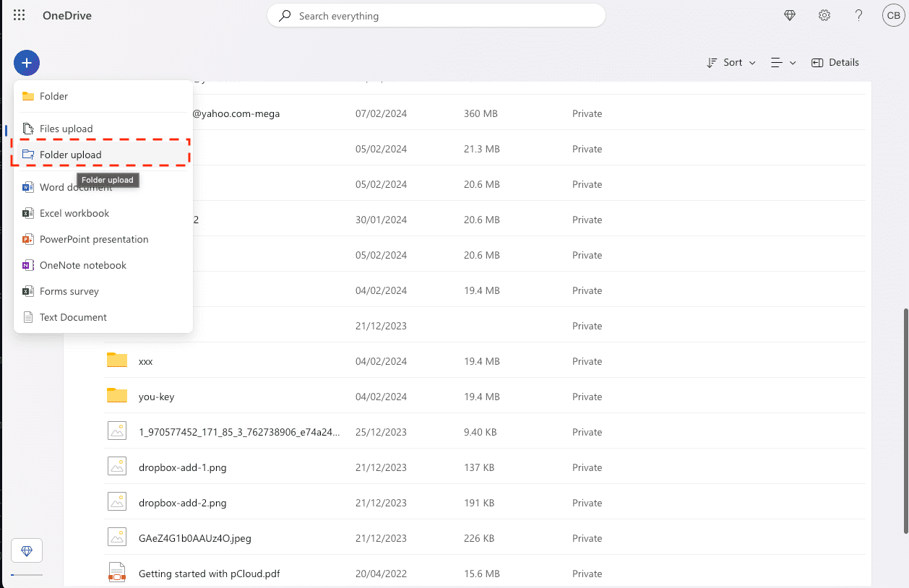909x588 pixels.
Task: Click the Files upload icon in menu
Action: [x=28, y=129]
